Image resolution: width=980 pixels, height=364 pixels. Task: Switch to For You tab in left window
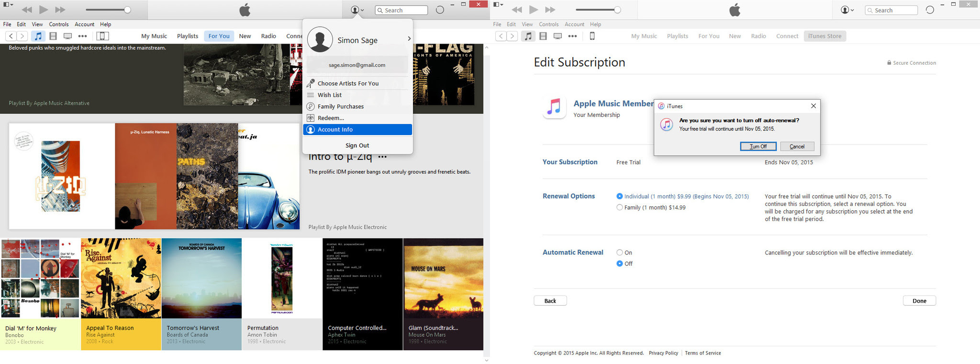point(219,36)
